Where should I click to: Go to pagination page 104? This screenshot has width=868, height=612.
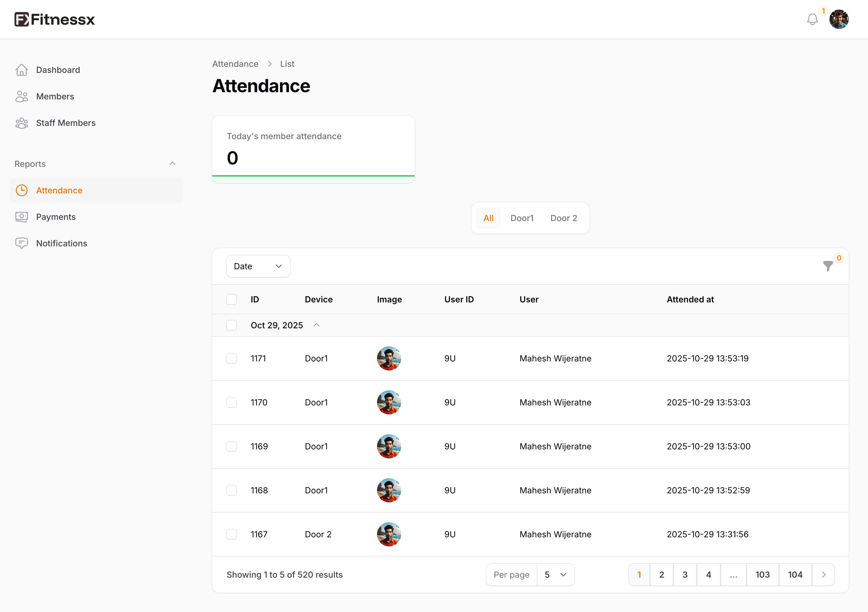pyautogui.click(x=795, y=575)
